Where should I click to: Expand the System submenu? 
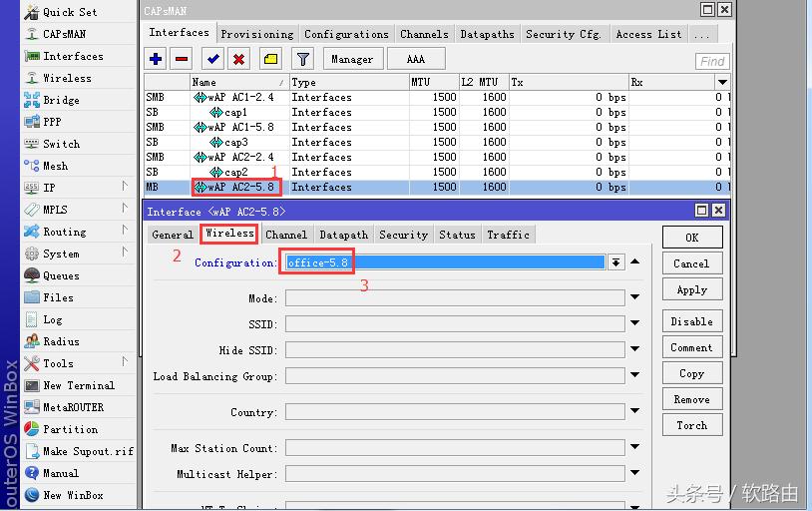click(x=125, y=252)
